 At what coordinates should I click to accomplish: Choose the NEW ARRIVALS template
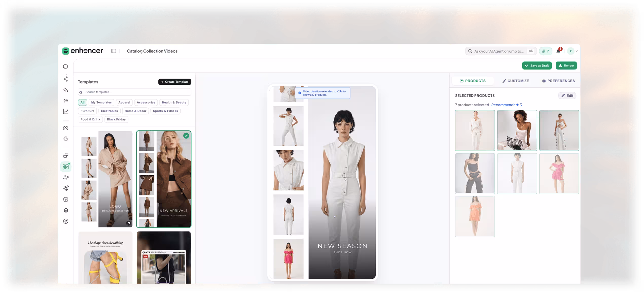tap(164, 179)
